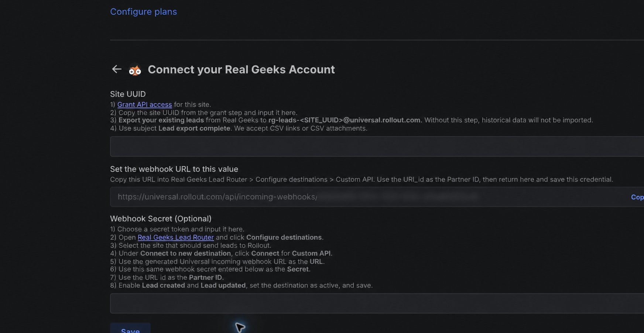
Task: Click the Site UUID label
Action: click(x=128, y=94)
